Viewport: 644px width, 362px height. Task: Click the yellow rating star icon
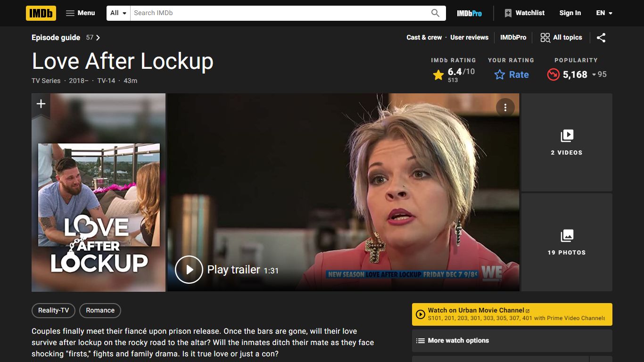point(438,75)
